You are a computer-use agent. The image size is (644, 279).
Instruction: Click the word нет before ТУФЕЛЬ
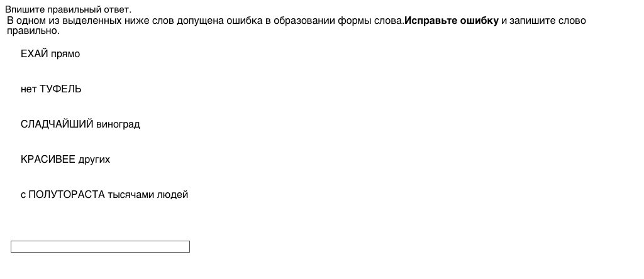[x=28, y=89]
